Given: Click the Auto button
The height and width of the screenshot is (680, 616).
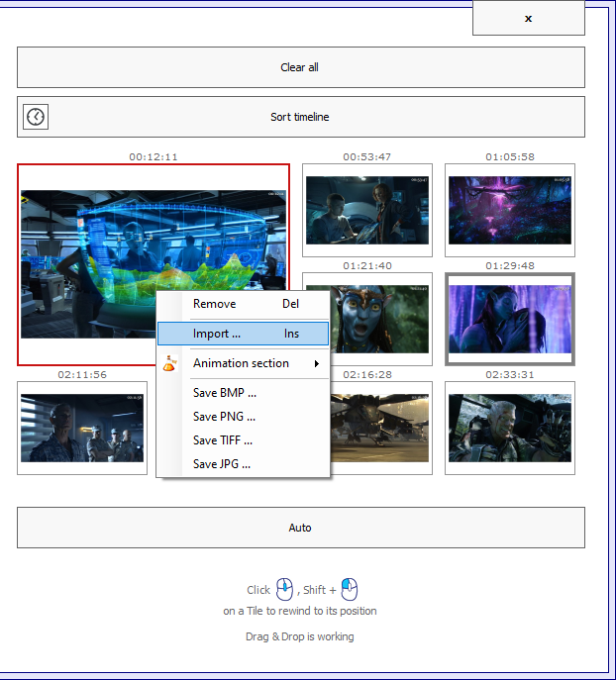Looking at the screenshot, I should coord(301,528).
